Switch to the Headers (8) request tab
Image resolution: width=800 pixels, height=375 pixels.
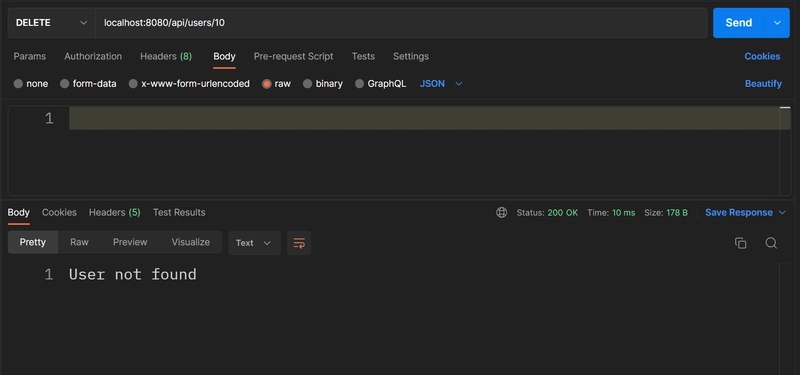pos(166,57)
